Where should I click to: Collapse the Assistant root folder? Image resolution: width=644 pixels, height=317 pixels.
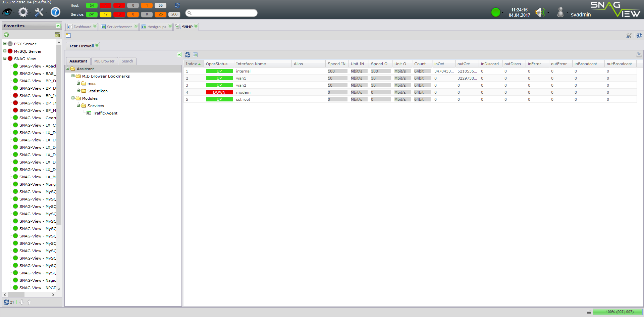pyautogui.click(x=68, y=69)
